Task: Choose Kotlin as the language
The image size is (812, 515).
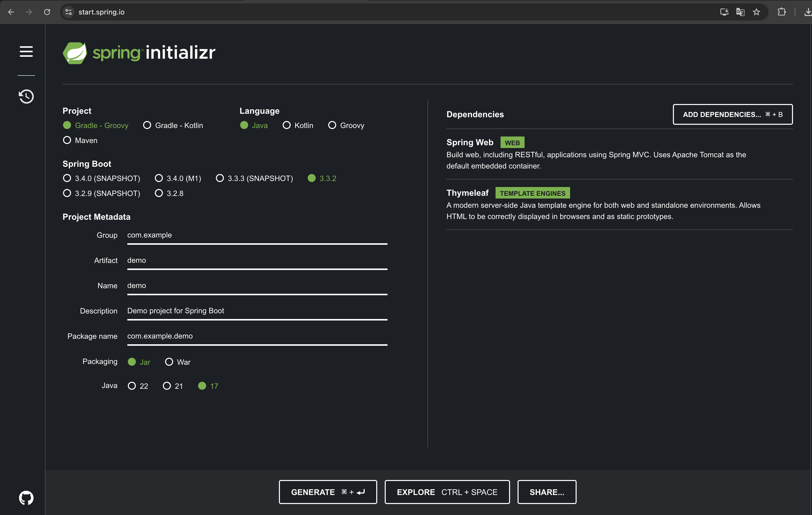Action: pos(287,125)
